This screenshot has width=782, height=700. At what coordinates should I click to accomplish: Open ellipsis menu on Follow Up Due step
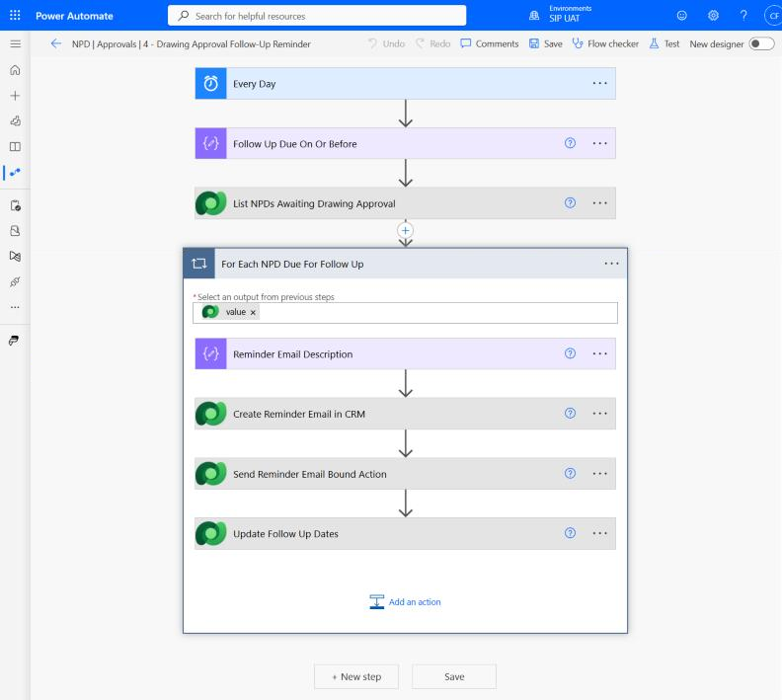pyautogui.click(x=600, y=143)
